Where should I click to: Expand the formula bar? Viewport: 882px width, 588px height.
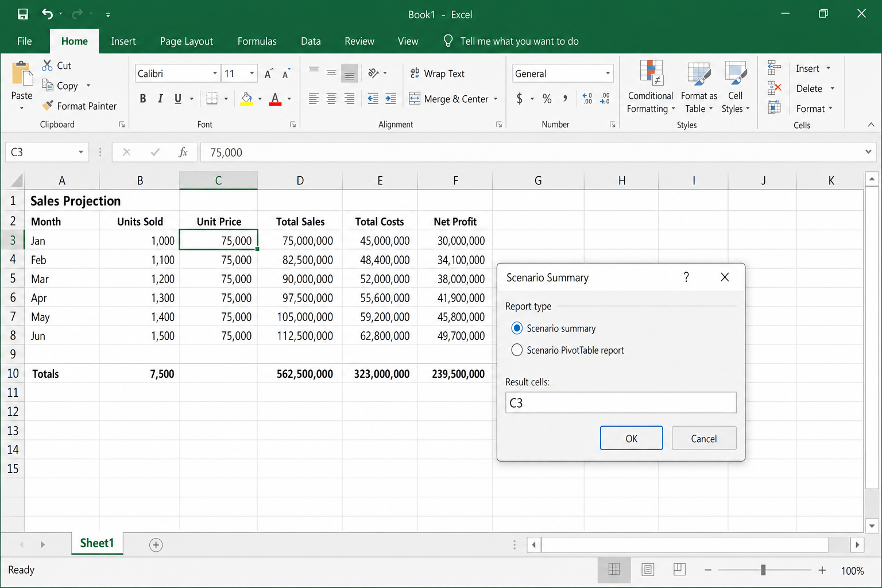[x=868, y=152]
